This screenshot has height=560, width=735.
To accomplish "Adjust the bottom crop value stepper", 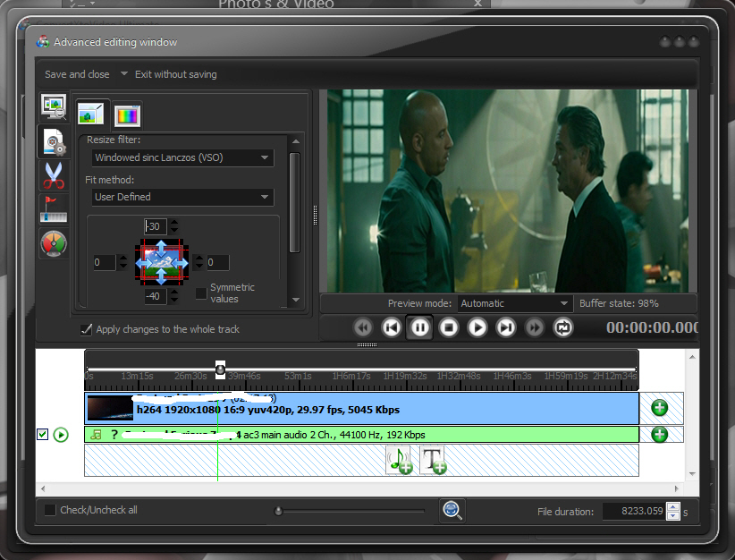I will [x=174, y=296].
